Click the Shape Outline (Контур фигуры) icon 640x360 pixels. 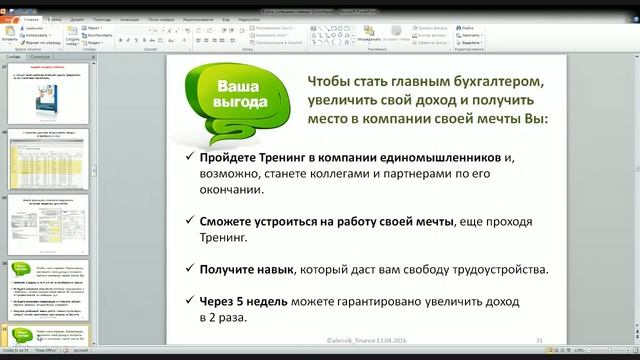pyautogui.click(x=415, y=36)
